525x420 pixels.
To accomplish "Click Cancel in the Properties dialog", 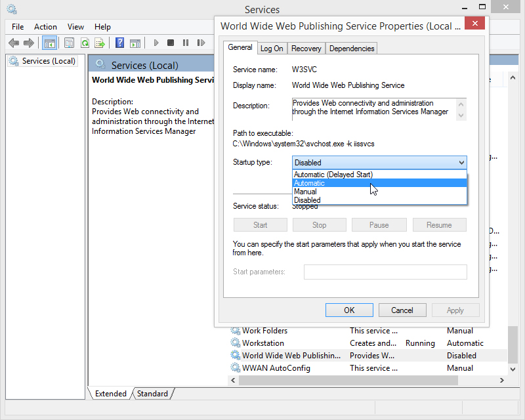I will 402,310.
